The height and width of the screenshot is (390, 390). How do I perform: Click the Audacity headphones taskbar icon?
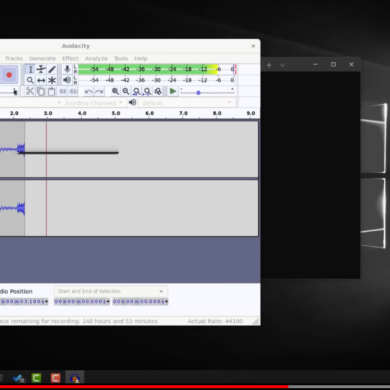pos(75,378)
